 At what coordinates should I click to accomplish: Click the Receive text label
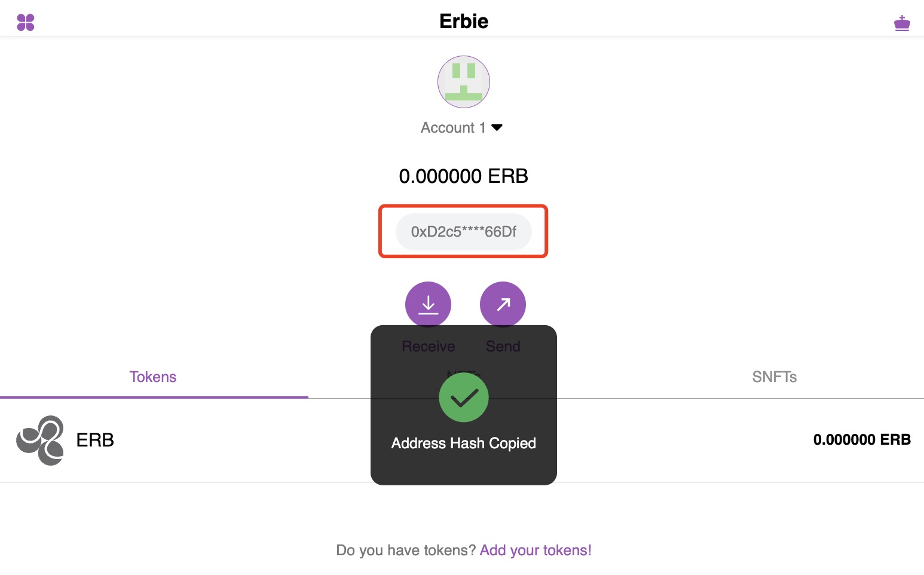click(x=428, y=346)
